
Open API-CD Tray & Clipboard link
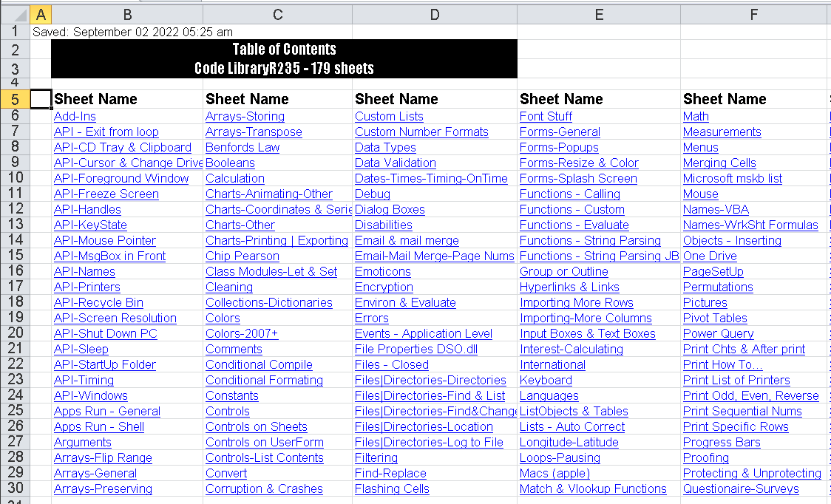tap(123, 147)
